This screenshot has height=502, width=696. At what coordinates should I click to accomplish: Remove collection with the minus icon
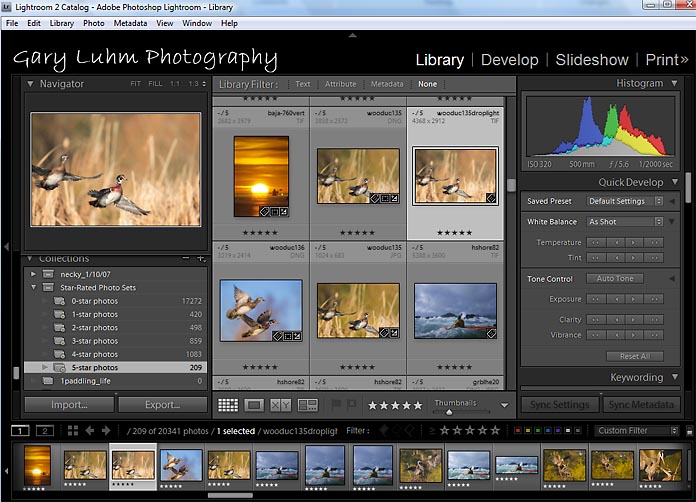pyautogui.click(x=186, y=258)
